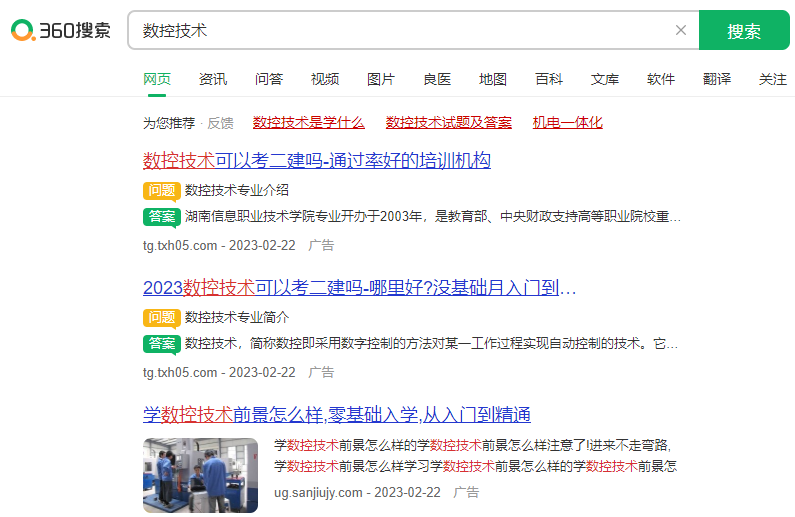The width and height of the screenshot is (795, 517).
Task: Click the text 数控技术专业介绍
Action: click(237, 190)
